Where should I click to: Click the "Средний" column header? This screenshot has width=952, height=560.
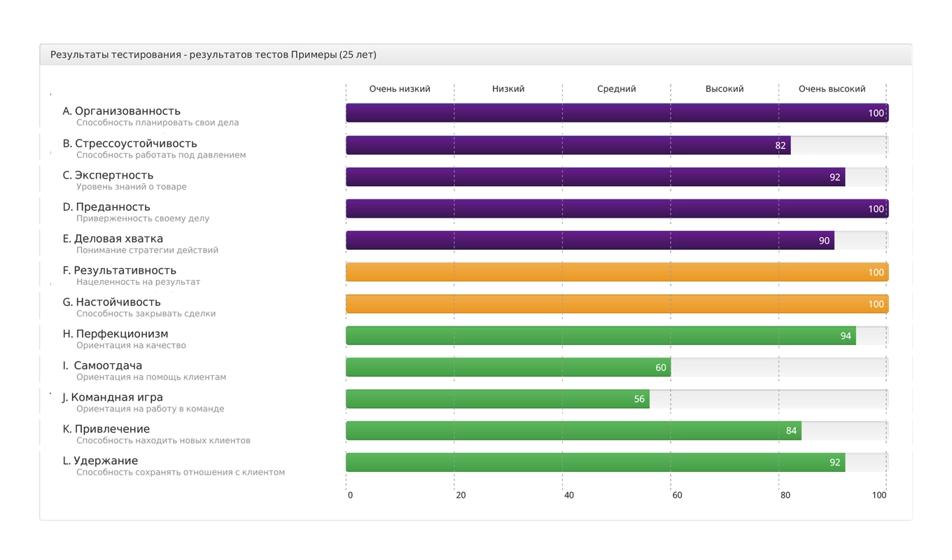pos(616,89)
